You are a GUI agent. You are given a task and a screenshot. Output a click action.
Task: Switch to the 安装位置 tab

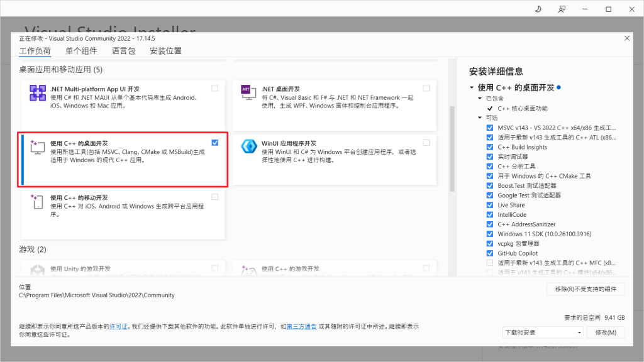(x=165, y=51)
